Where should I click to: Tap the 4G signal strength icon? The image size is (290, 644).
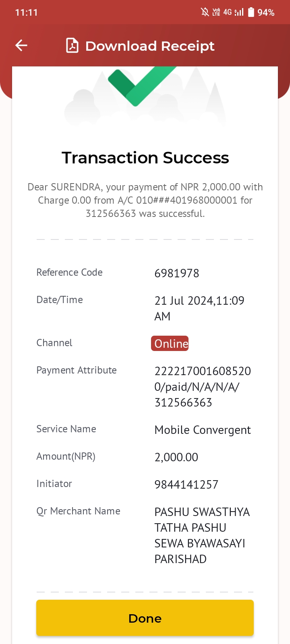234,12
